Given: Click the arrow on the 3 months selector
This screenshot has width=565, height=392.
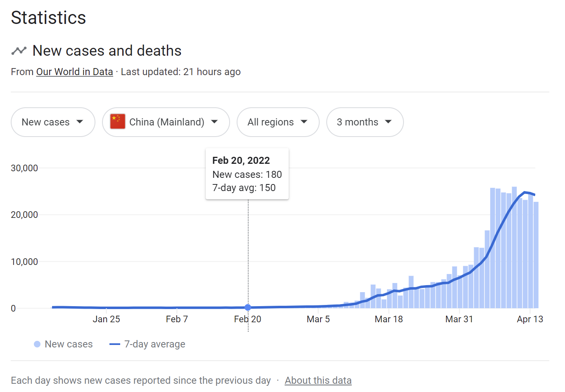Looking at the screenshot, I should [388, 122].
